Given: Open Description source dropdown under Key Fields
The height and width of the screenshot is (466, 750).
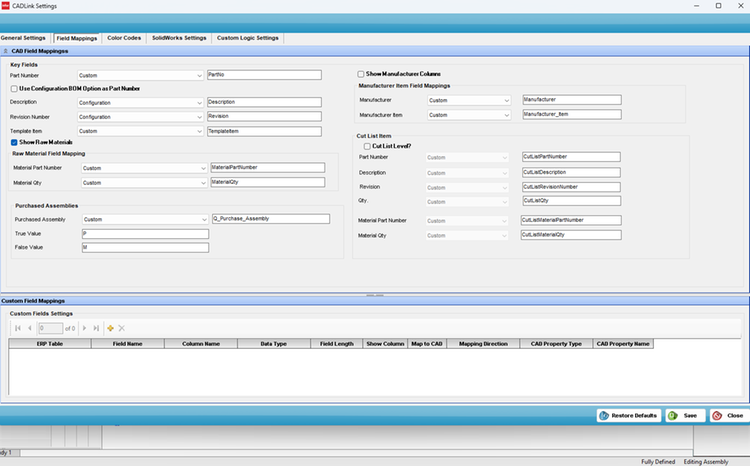Looking at the screenshot, I should click(141, 103).
